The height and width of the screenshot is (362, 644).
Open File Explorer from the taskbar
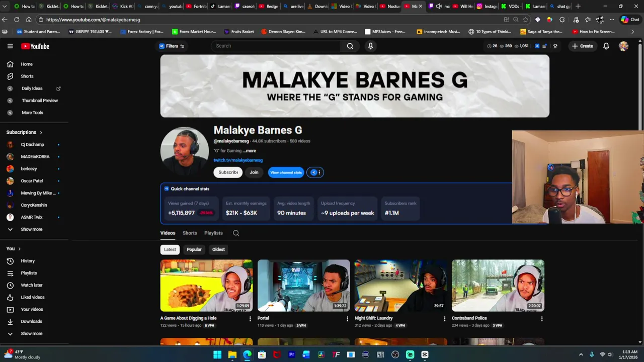coord(232,354)
